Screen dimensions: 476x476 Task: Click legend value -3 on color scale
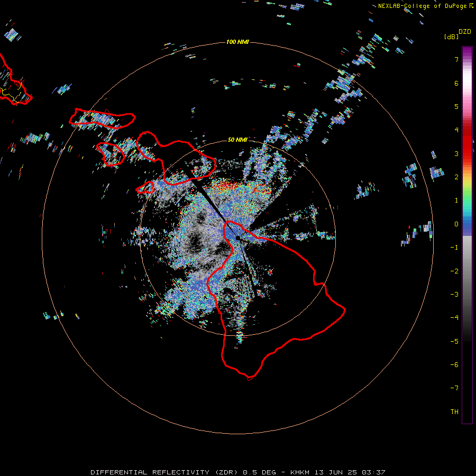[454, 295]
